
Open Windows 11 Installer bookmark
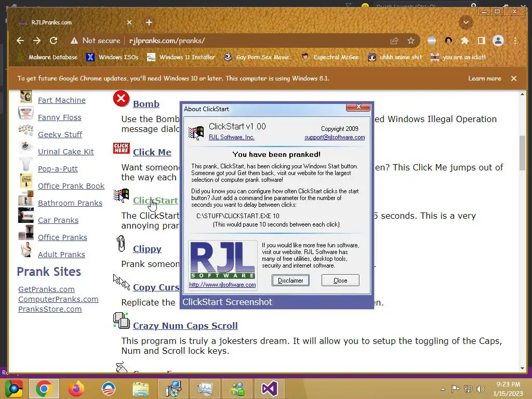pyautogui.click(x=181, y=57)
